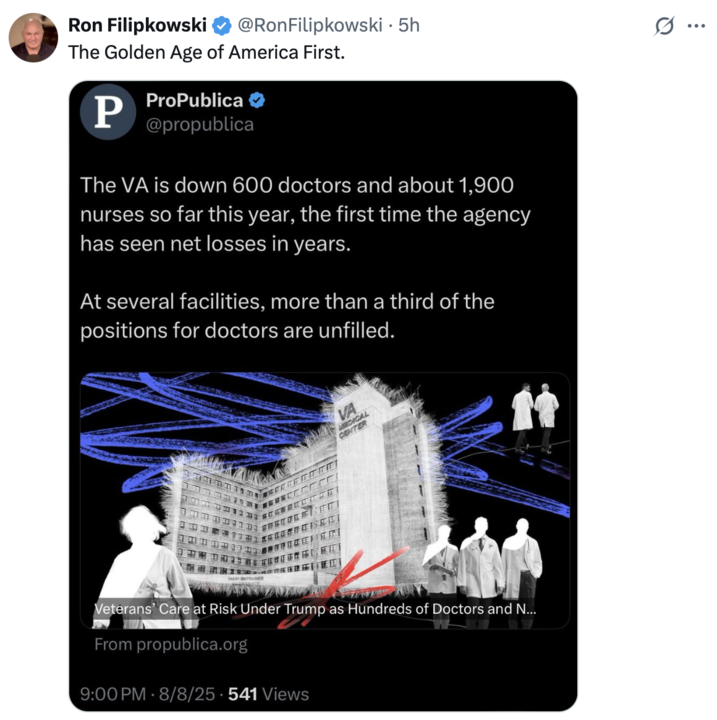Select the ProPublica account name
717x720 pixels.
[x=194, y=100]
